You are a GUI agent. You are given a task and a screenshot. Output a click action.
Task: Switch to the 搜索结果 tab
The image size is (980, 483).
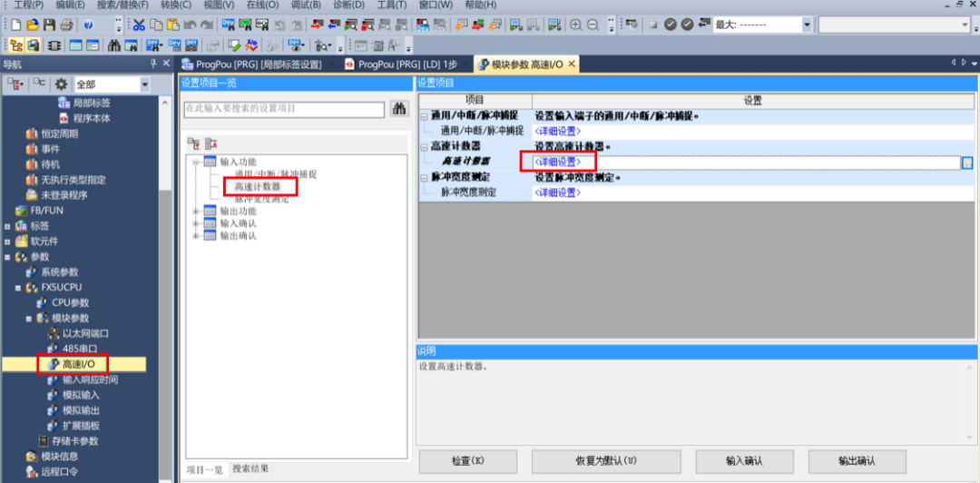(250, 468)
